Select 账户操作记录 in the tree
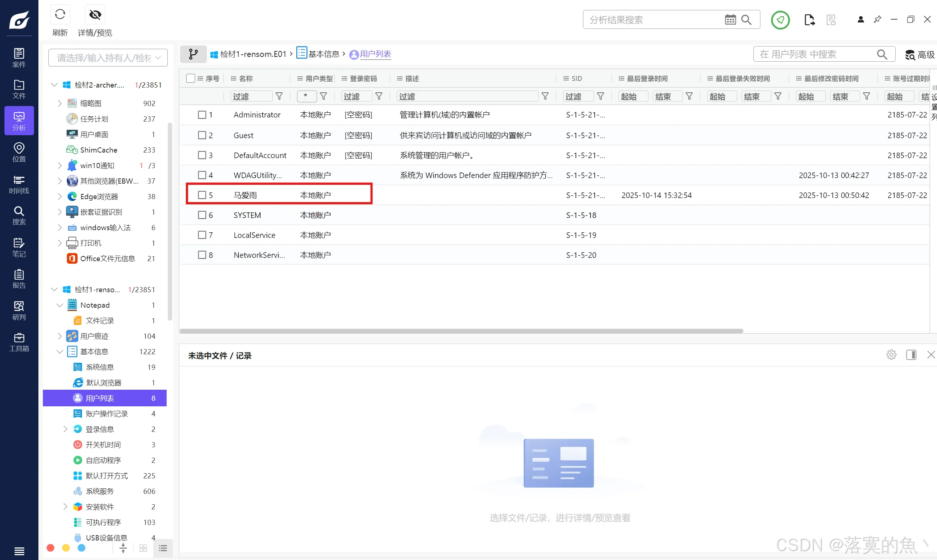Viewport: 937px width, 560px height. [106, 414]
